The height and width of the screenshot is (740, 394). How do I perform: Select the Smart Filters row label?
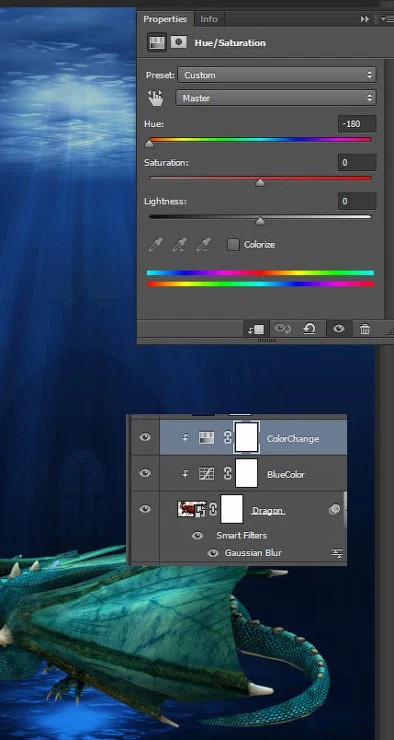coord(242,535)
